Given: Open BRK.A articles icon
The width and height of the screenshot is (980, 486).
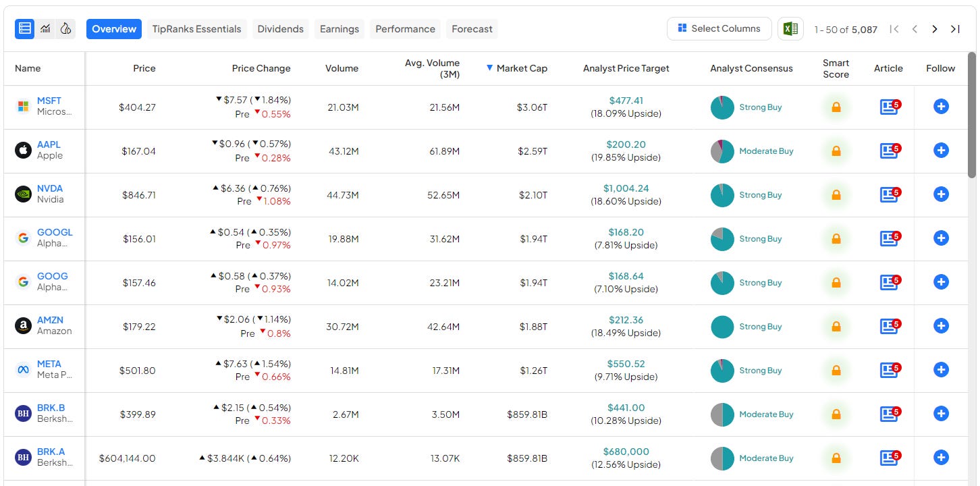Looking at the screenshot, I should click(890, 458).
